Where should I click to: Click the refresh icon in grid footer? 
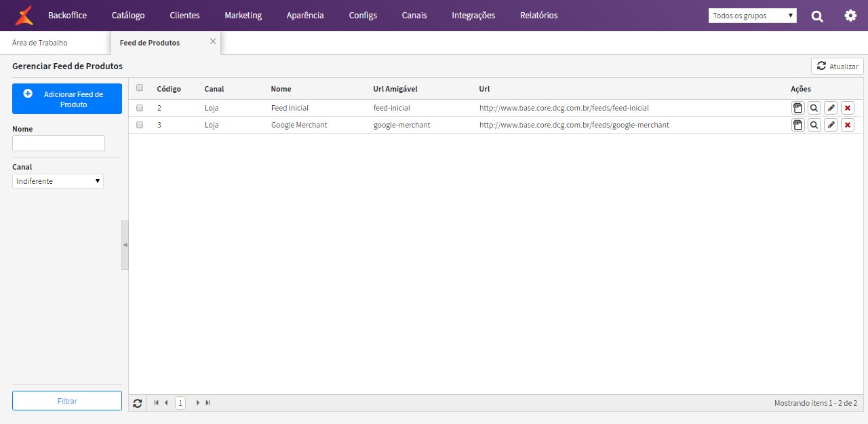[x=138, y=403]
